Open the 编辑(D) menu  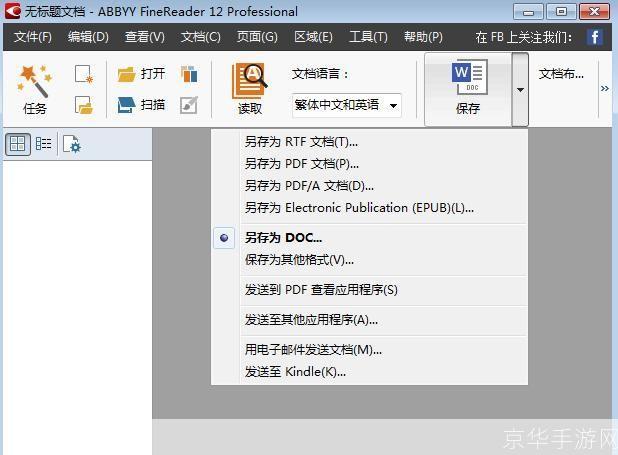88,37
